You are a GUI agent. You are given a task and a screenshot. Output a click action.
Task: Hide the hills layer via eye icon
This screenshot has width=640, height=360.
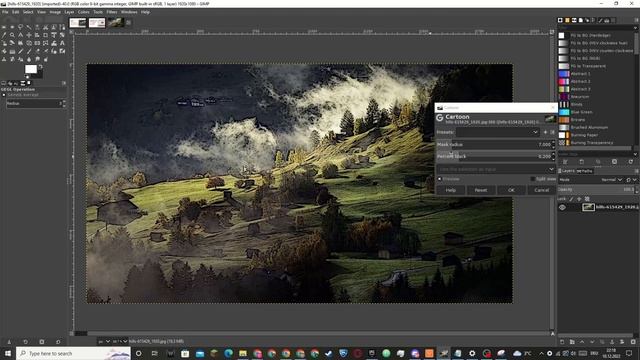point(562,207)
